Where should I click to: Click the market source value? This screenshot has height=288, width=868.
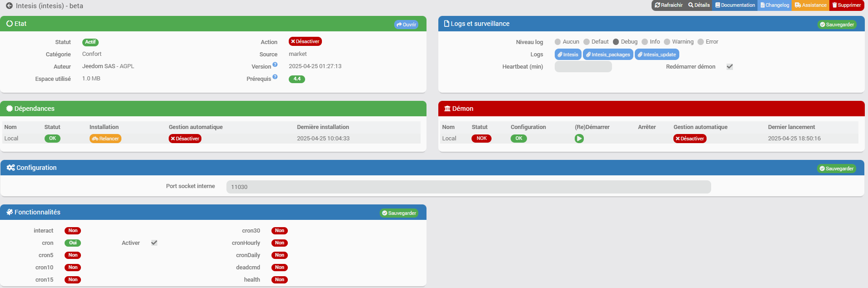pos(298,54)
